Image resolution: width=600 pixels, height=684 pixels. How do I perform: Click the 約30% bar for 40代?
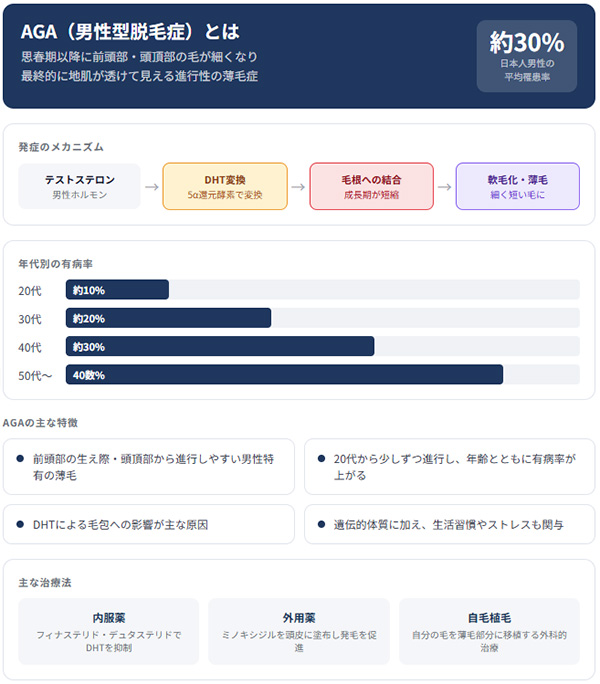220,346
